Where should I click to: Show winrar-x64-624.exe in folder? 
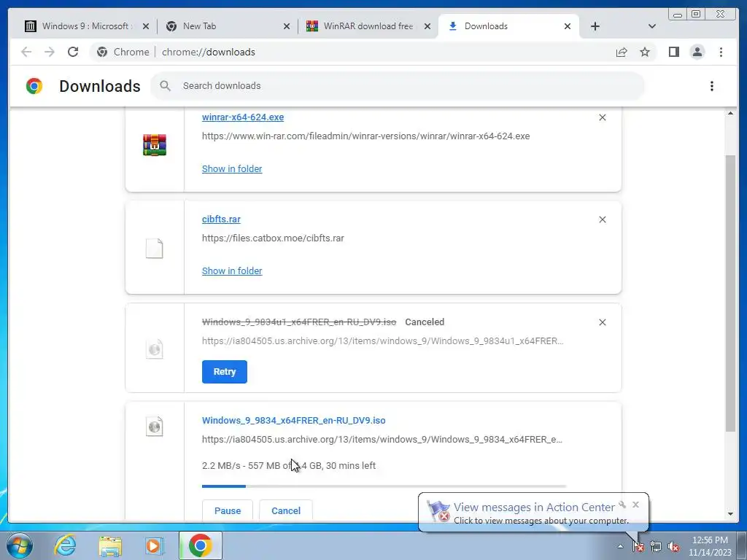pos(232,168)
